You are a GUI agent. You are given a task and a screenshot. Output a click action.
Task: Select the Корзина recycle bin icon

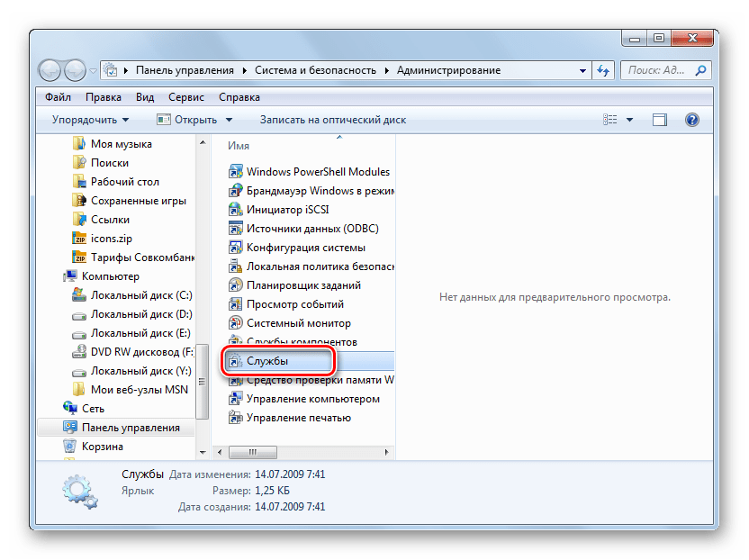[x=70, y=447]
